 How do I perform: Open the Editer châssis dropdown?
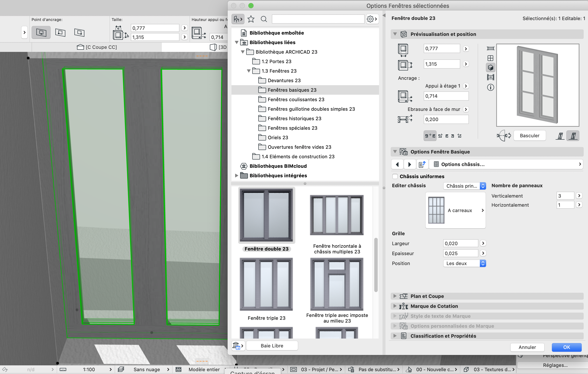pyautogui.click(x=464, y=186)
